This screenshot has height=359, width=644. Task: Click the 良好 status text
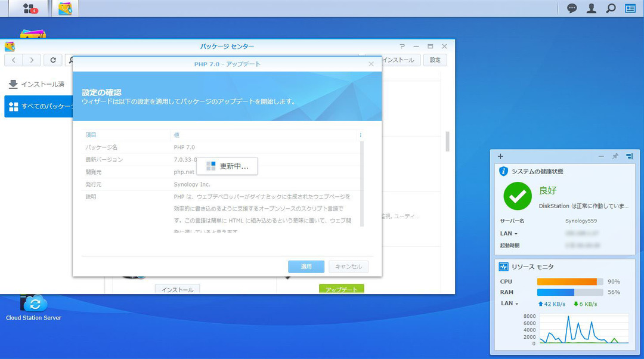(x=547, y=190)
